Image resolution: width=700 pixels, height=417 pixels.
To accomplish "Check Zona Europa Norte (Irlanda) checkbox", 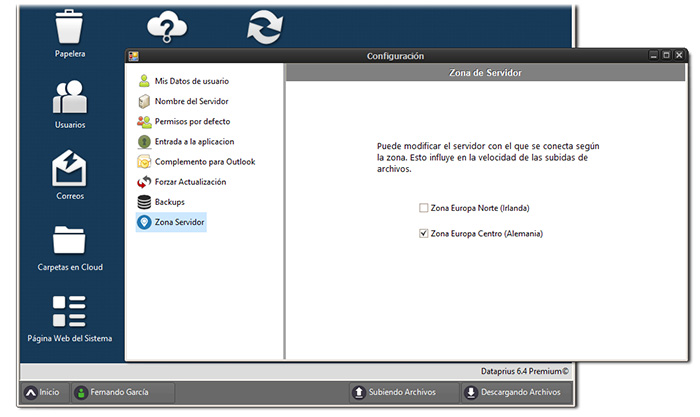I will tap(423, 208).
